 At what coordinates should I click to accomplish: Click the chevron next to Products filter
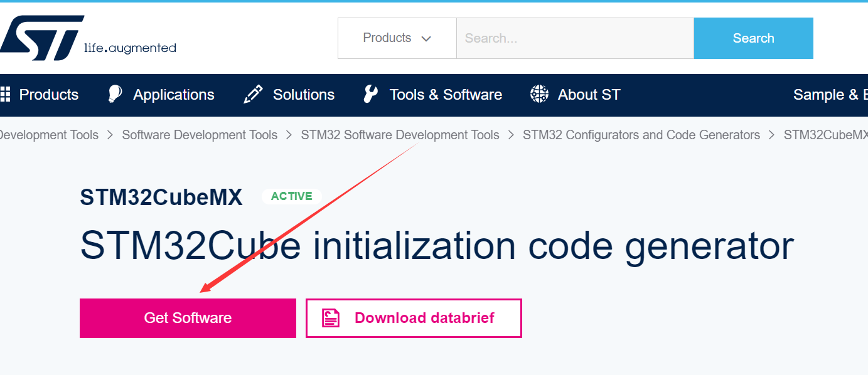pyautogui.click(x=426, y=39)
